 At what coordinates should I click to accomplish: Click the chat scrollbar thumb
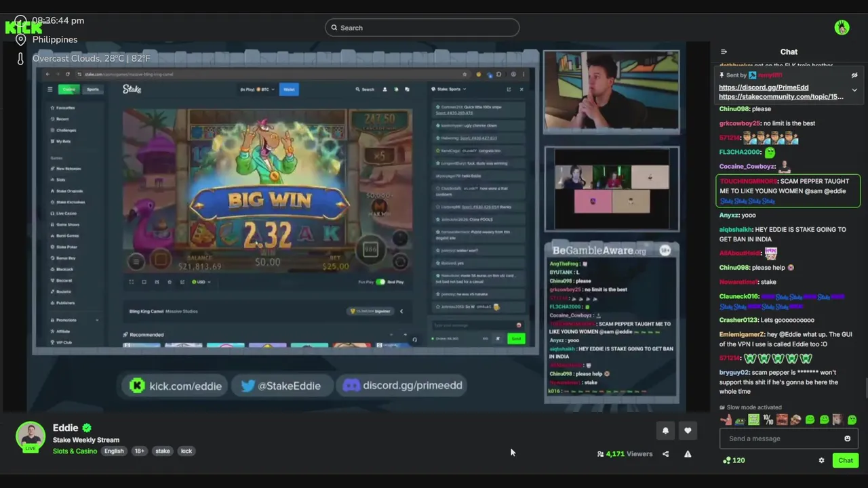[x=865, y=389]
